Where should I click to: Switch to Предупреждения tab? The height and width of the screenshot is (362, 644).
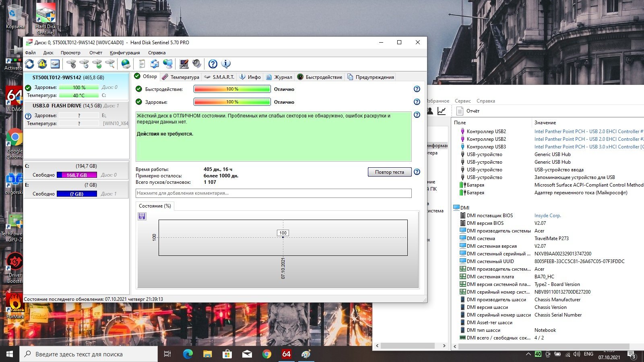370,77
